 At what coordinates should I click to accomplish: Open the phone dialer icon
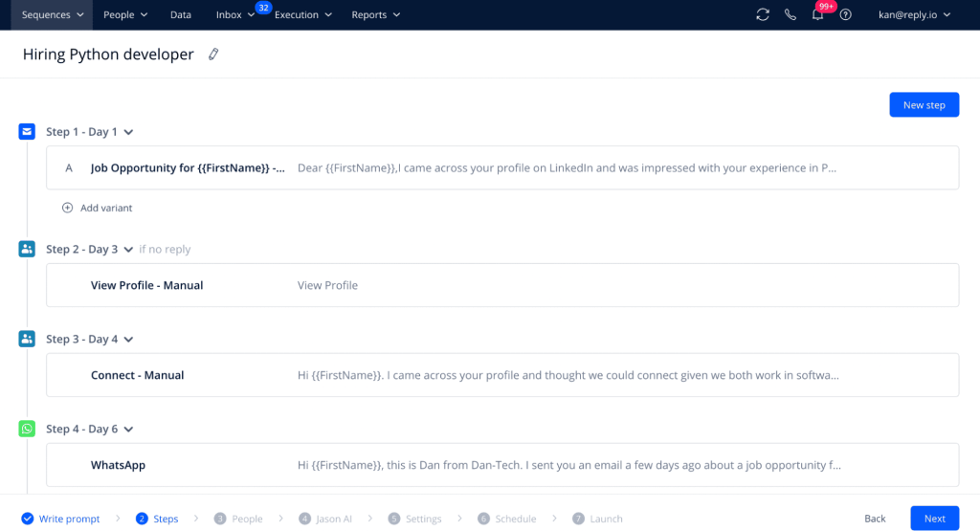click(790, 14)
